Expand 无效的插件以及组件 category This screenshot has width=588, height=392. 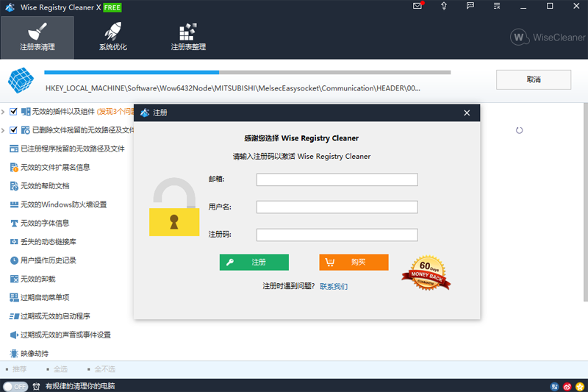coord(3,112)
